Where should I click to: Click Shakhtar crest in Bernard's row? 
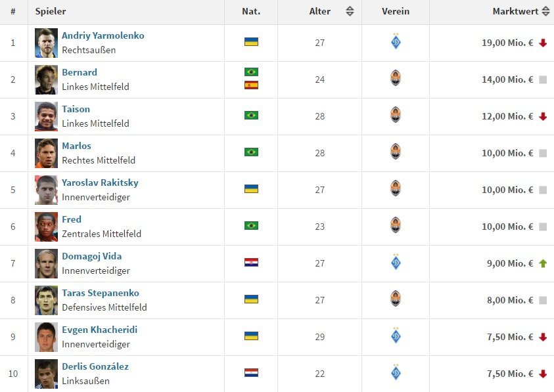point(396,79)
